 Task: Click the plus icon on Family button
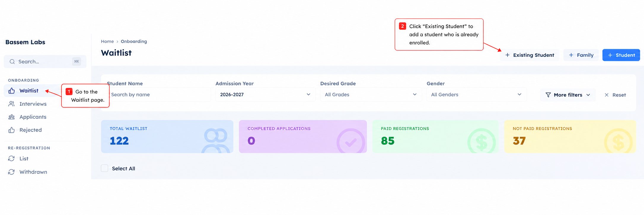pos(571,55)
